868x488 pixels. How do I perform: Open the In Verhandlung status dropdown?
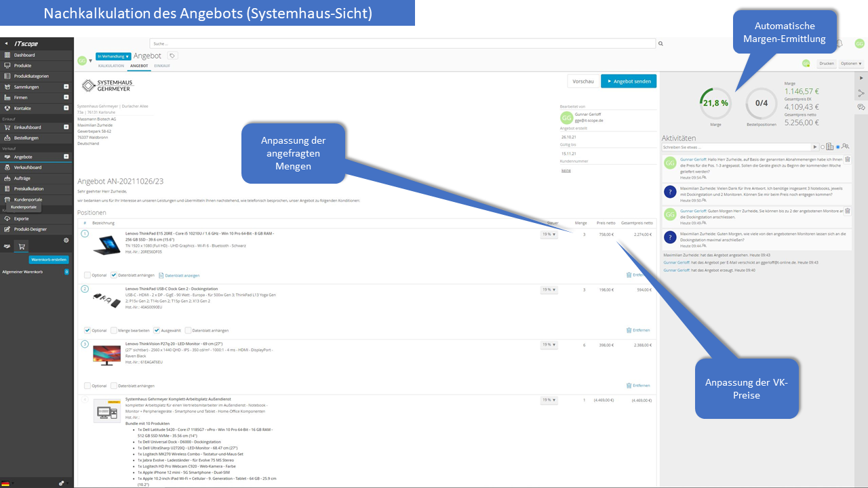point(113,56)
